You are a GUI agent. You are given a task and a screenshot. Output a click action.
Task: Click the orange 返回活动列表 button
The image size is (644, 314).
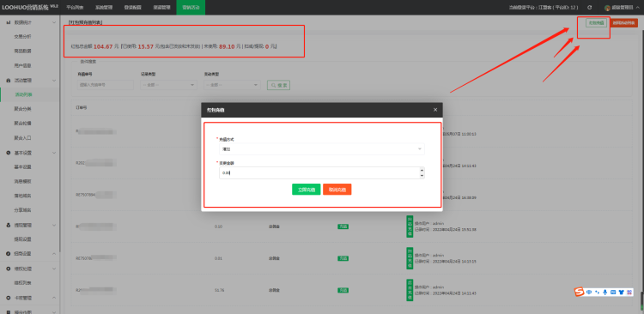(x=624, y=23)
